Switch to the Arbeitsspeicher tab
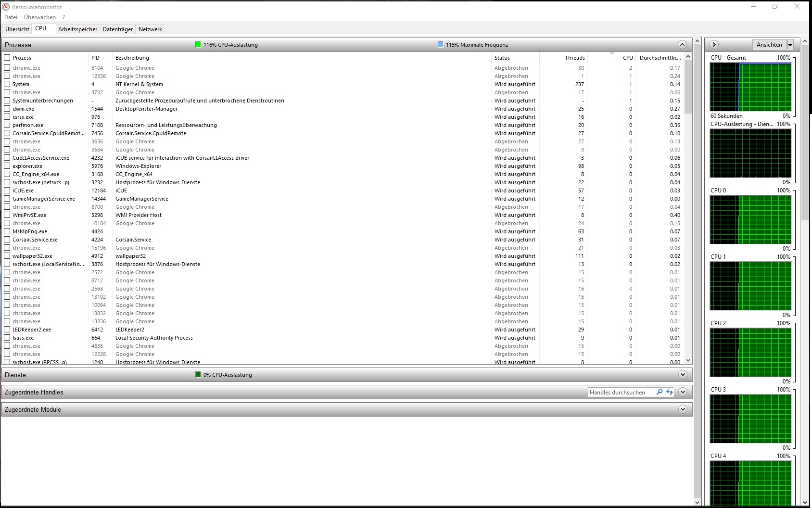 (77, 29)
